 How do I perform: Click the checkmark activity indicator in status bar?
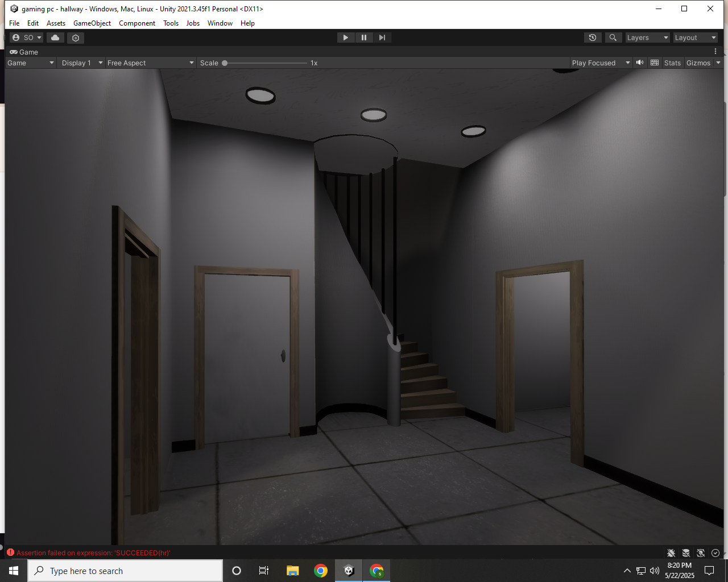point(715,553)
